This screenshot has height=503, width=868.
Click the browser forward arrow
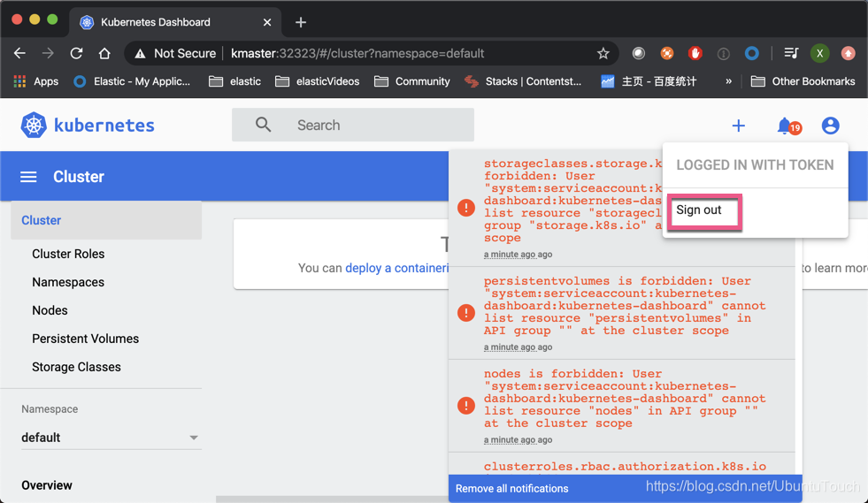[x=48, y=53]
